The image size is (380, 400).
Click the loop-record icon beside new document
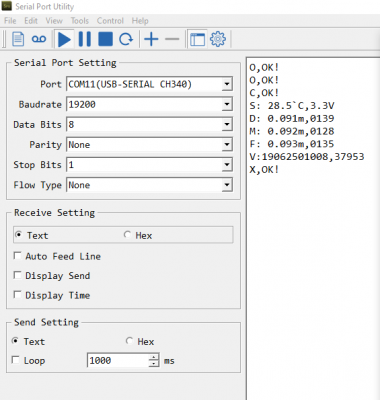(39, 39)
